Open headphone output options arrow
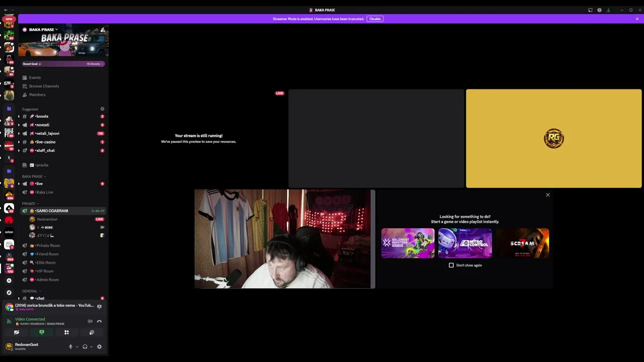 [91, 347]
